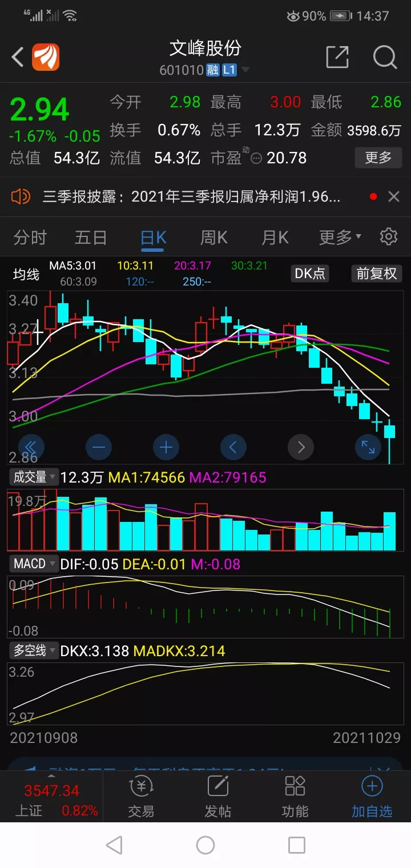Switch to 周K tab
The image size is (411, 868).
coord(214,237)
